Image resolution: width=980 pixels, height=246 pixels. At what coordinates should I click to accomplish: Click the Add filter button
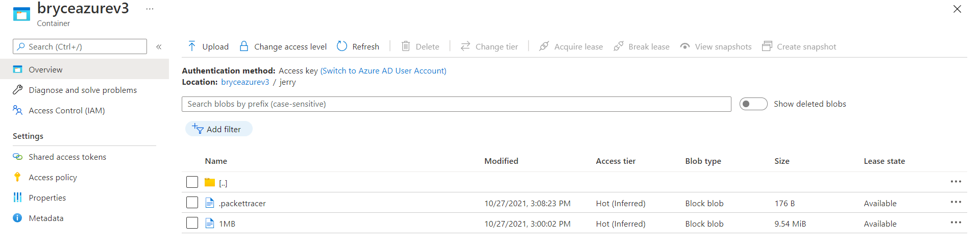(218, 129)
